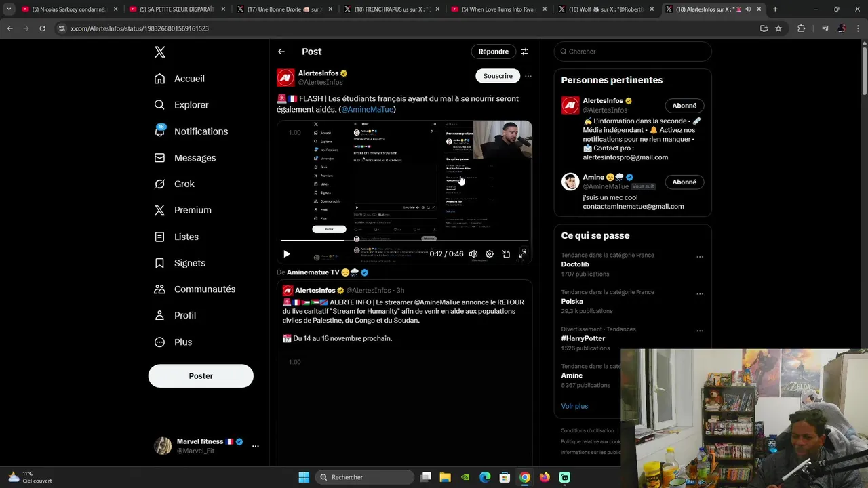The width and height of the screenshot is (868, 488).
Task: Click the @AmineMaTue mention in the post
Action: (x=367, y=109)
